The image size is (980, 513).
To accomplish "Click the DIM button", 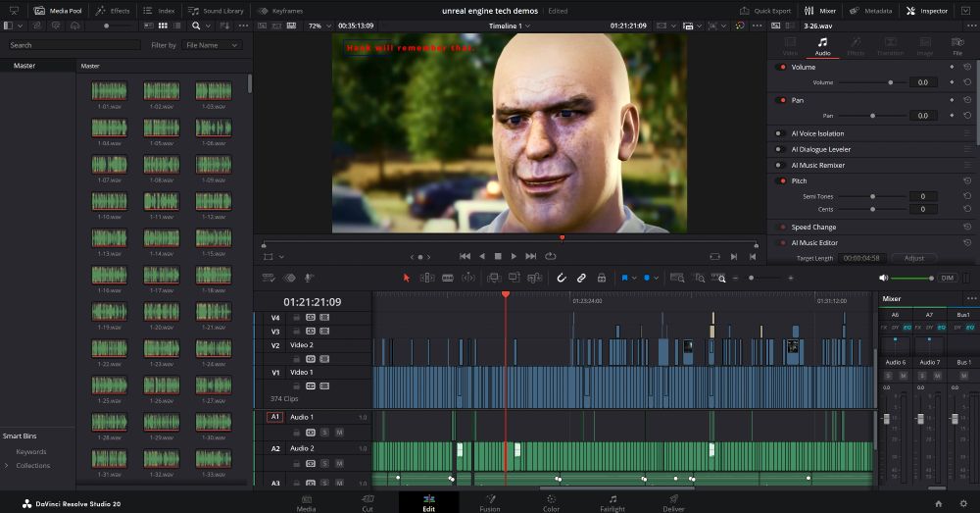I will (948, 278).
